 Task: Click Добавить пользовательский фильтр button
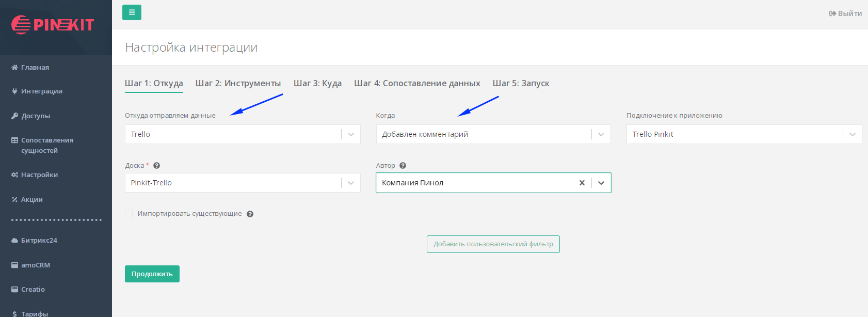pos(493,244)
